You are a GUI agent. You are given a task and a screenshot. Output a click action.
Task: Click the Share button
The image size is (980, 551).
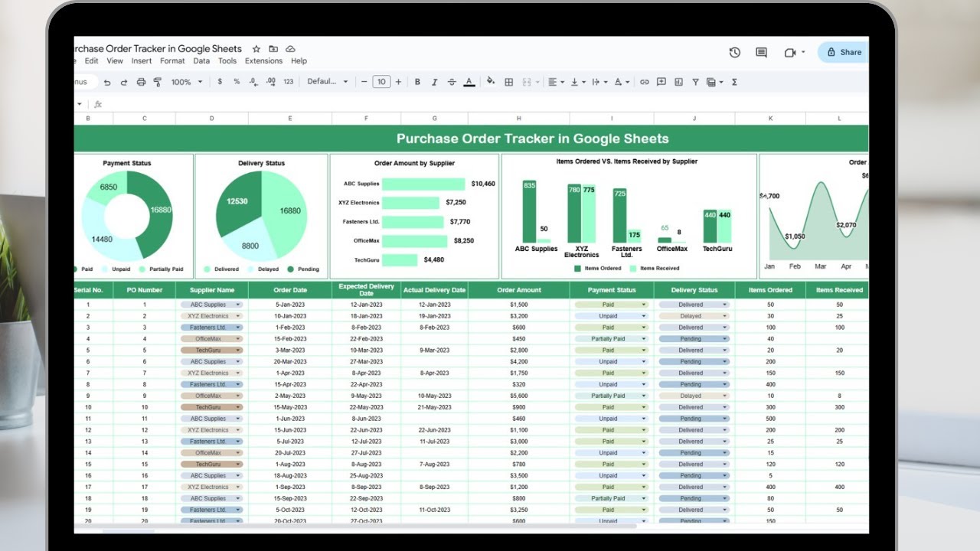tap(843, 52)
